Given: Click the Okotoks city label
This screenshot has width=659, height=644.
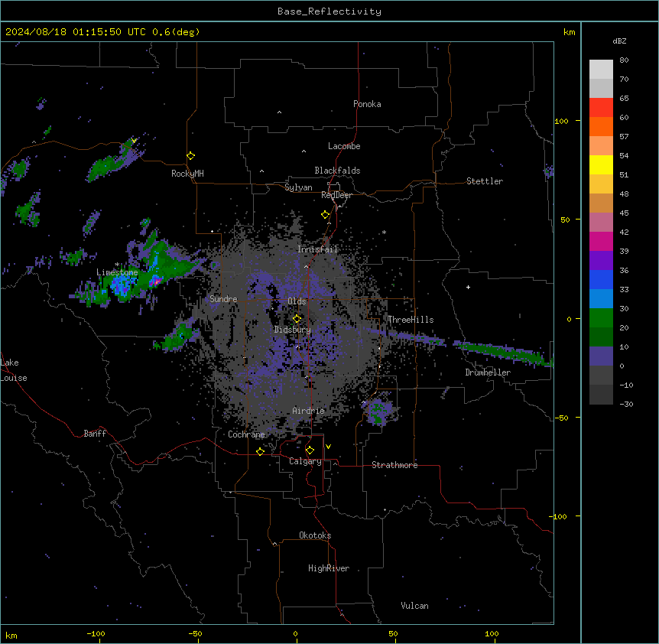Looking at the screenshot, I should coord(315,535).
